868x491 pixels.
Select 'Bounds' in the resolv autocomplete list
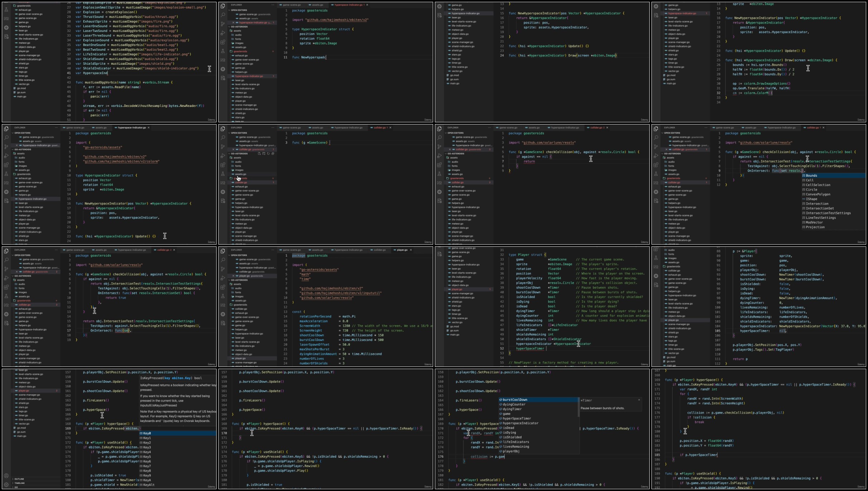(x=833, y=176)
